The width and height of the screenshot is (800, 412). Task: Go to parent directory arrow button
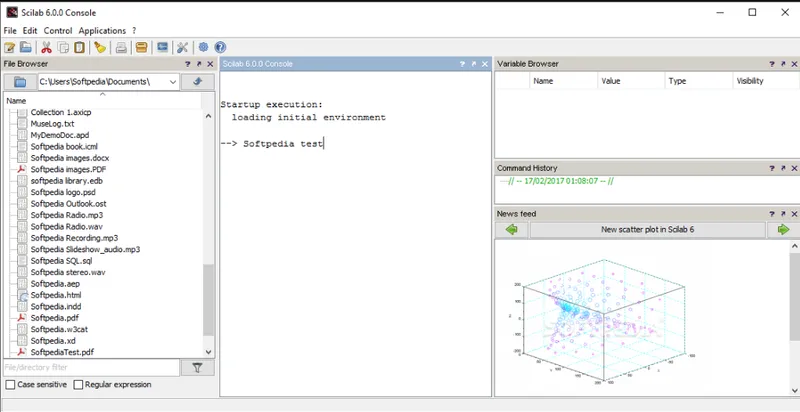(x=197, y=82)
